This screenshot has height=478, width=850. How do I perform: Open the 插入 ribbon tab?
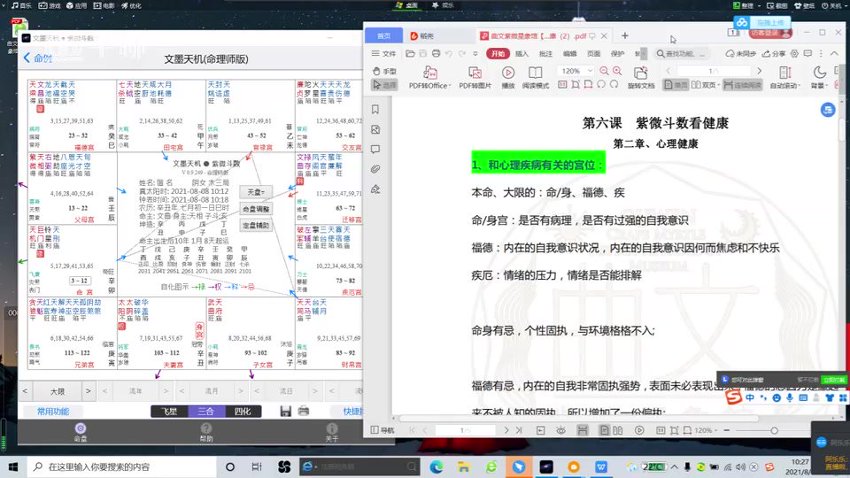click(521, 54)
